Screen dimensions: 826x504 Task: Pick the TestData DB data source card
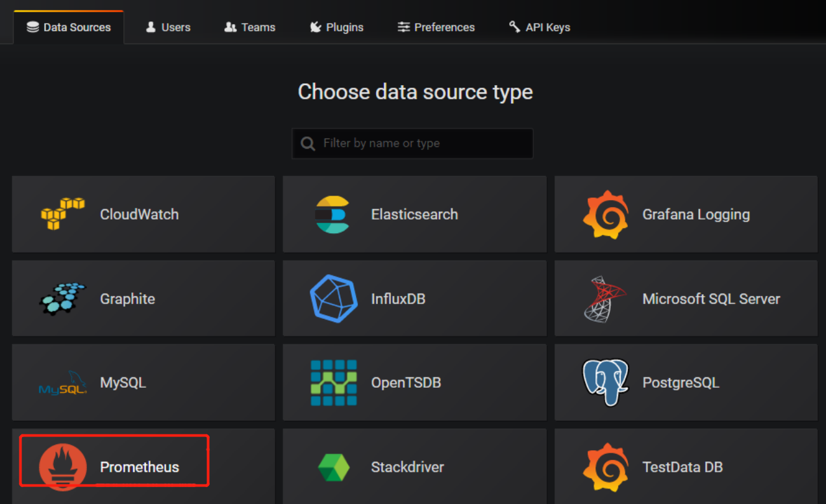686,466
